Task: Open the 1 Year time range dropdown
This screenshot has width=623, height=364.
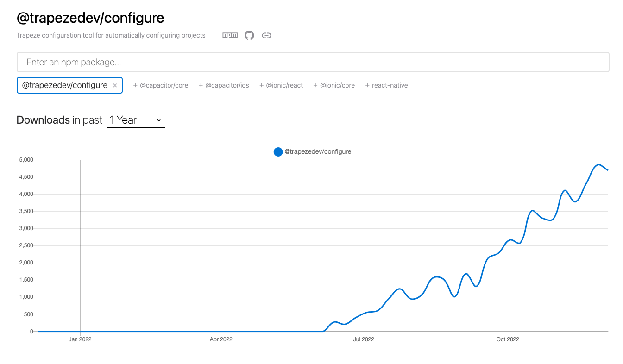Action: click(136, 120)
